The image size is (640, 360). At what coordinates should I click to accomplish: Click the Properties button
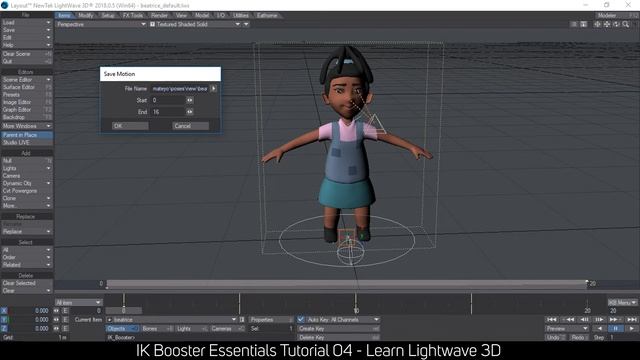(271, 320)
